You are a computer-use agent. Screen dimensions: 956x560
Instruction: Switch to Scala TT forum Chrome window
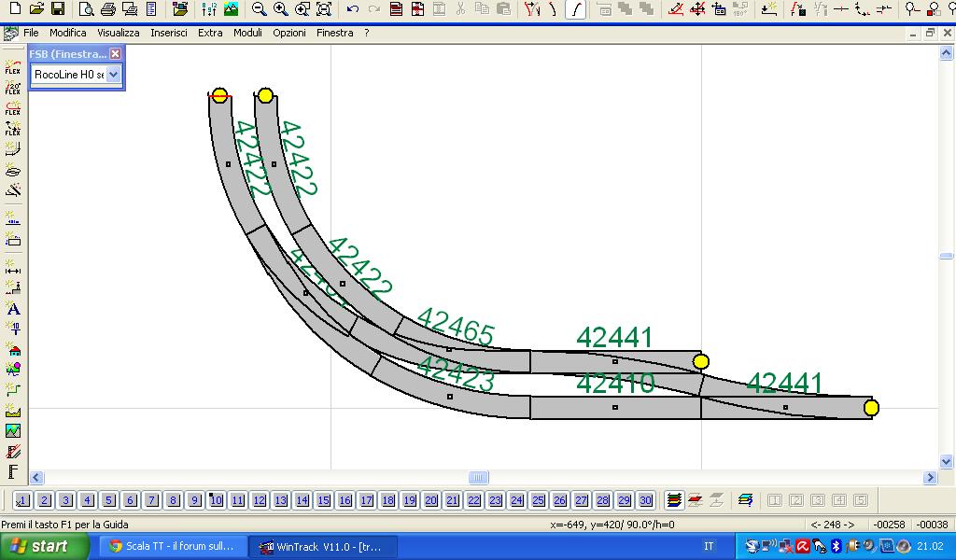click(x=172, y=547)
